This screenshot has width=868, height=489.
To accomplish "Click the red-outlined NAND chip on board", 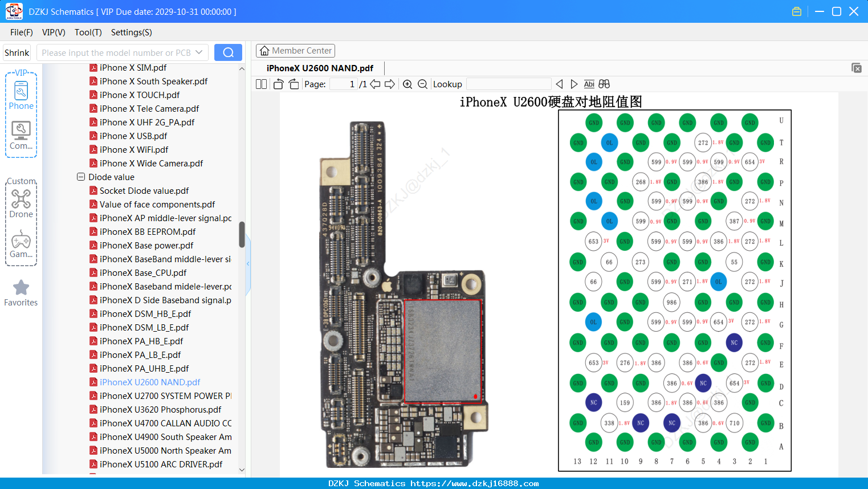I will click(443, 351).
